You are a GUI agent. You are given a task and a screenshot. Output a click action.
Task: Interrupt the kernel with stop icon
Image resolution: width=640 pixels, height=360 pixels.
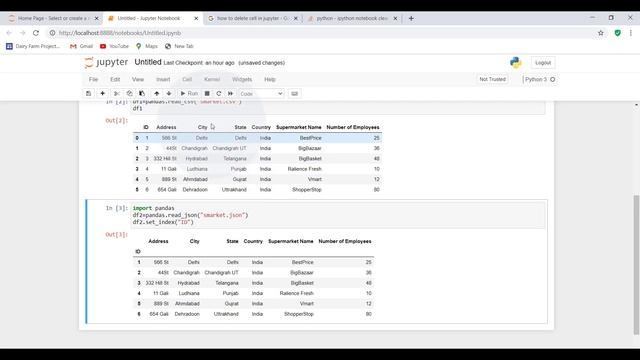click(207, 93)
